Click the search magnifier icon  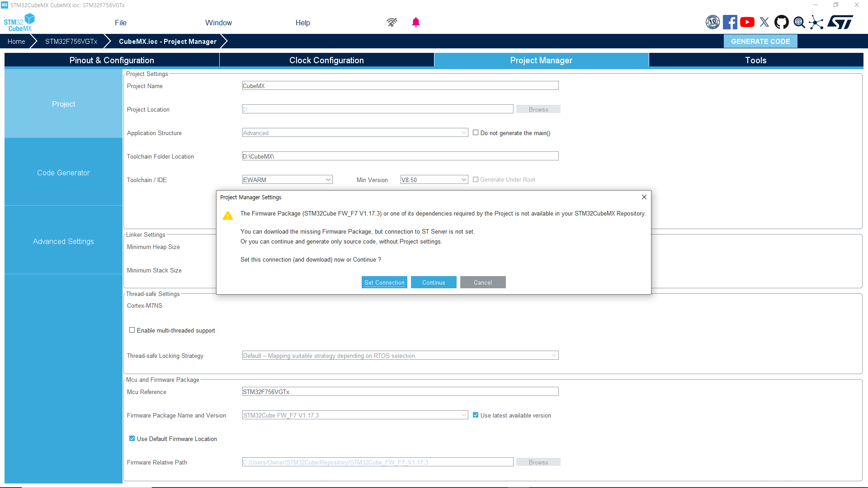[799, 22]
